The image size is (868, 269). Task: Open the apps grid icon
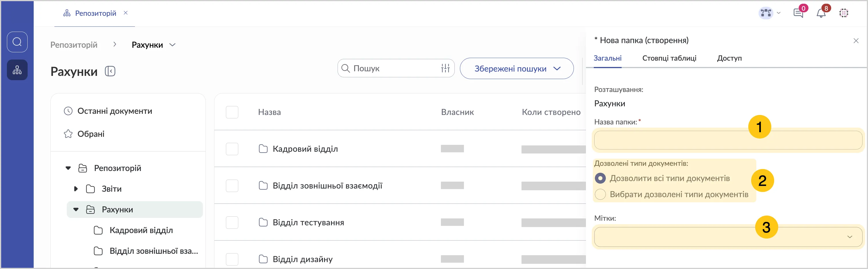click(844, 14)
